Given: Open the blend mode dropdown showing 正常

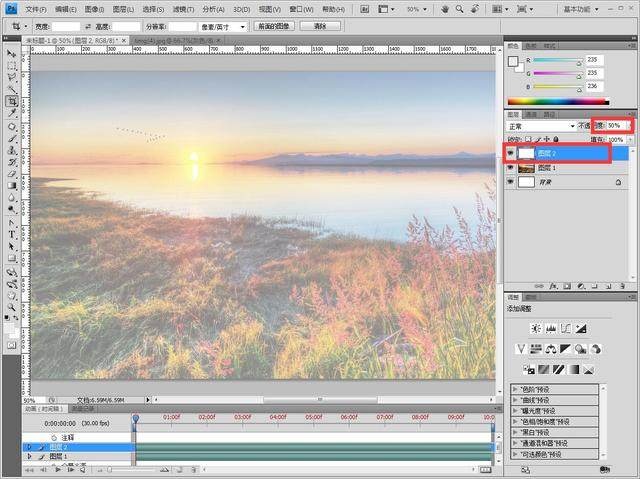Looking at the screenshot, I should 541,126.
